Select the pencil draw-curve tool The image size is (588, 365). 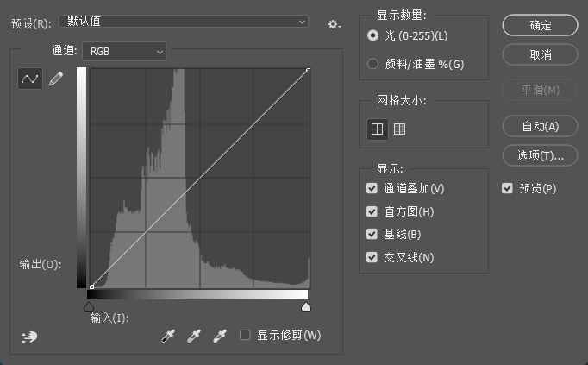coord(56,79)
